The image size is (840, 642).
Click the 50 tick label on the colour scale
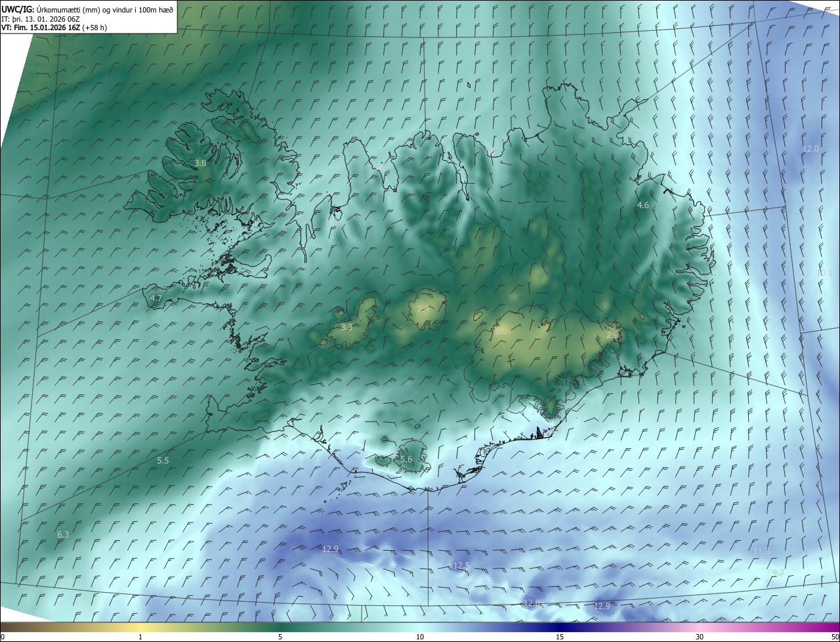835,637
